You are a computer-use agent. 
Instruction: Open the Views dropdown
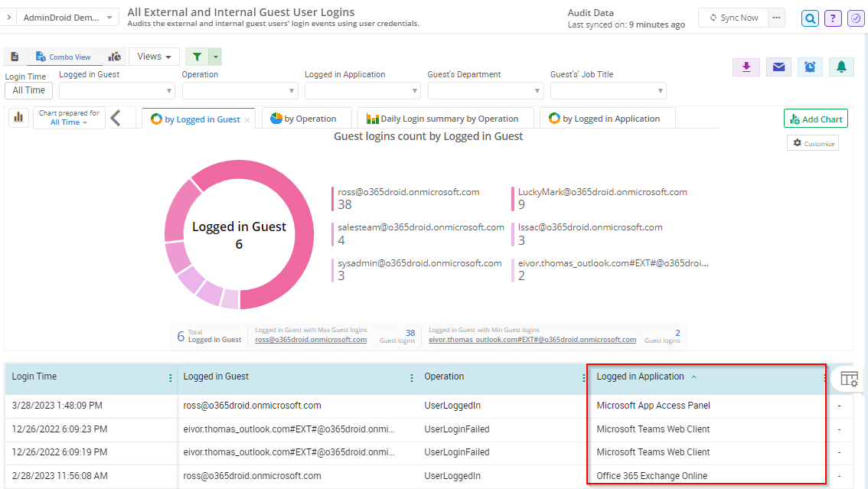pos(154,57)
